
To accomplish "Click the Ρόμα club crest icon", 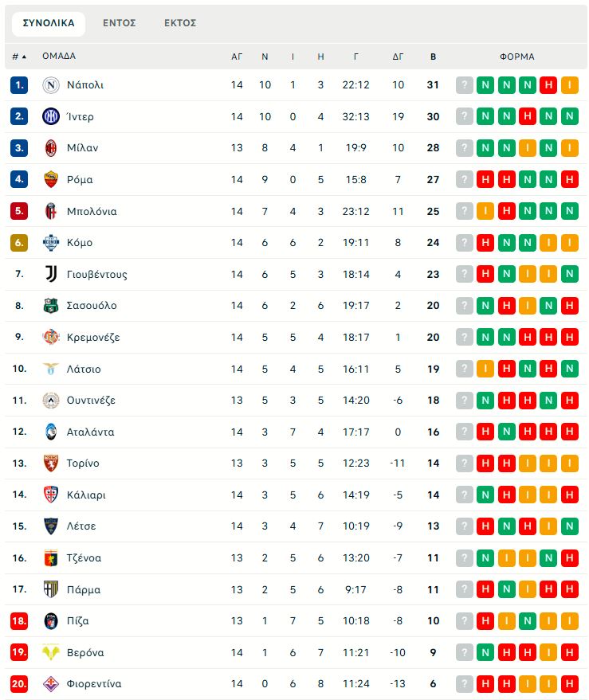I will coord(51,179).
